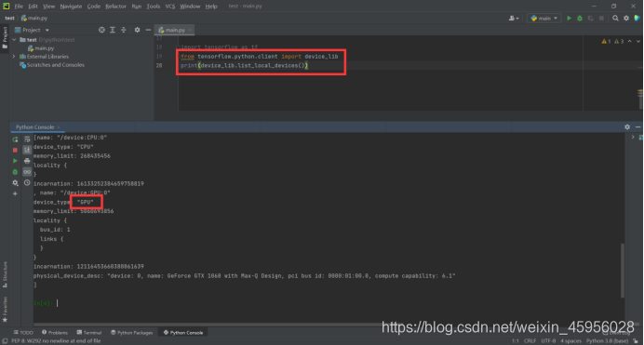Open Python Console panel settings gear

coord(627,127)
